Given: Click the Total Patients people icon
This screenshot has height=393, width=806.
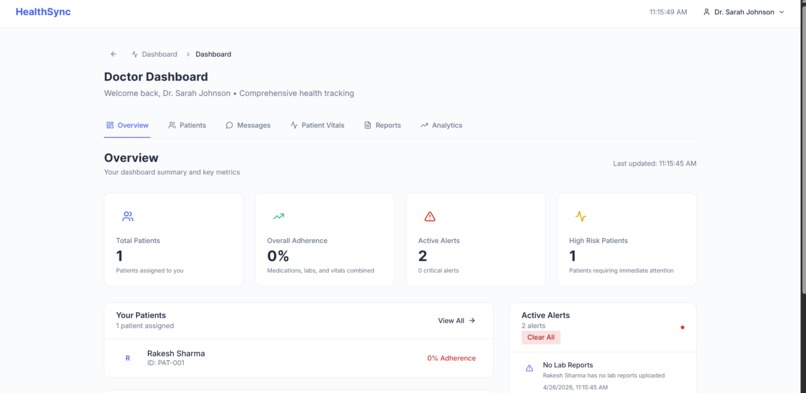Looking at the screenshot, I should click(x=127, y=217).
